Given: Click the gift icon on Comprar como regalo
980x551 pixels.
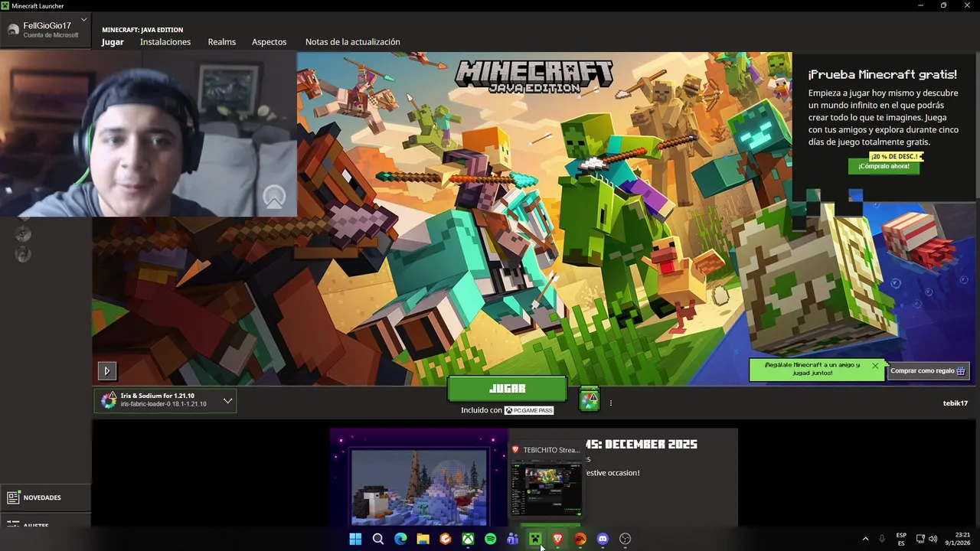Looking at the screenshot, I should click(961, 371).
